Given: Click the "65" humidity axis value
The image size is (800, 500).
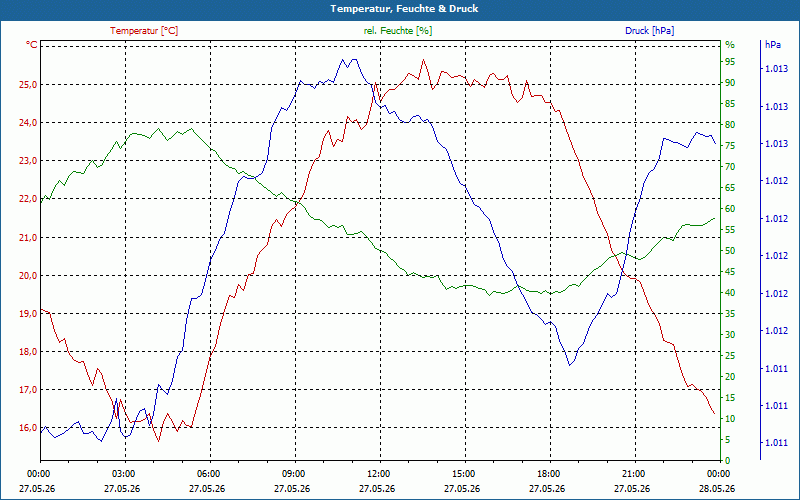Looking at the screenshot, I should (x=730, y=188).
